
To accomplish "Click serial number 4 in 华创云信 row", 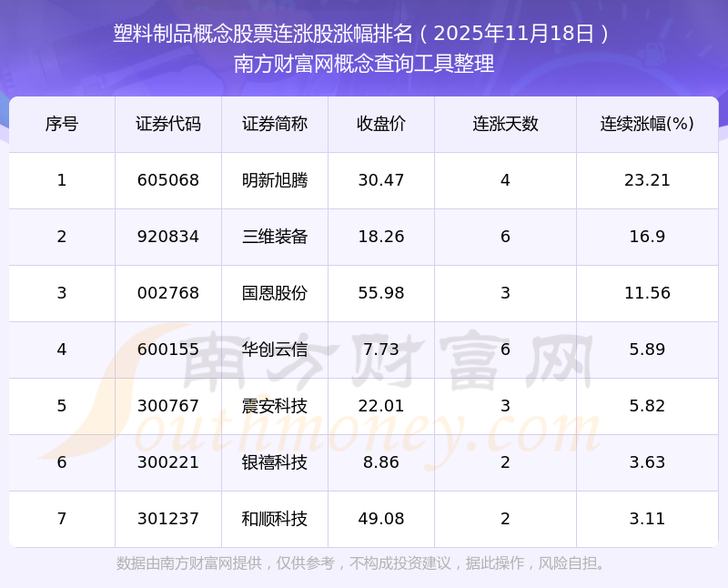I will pyautogui.click(x=62, y=350).
